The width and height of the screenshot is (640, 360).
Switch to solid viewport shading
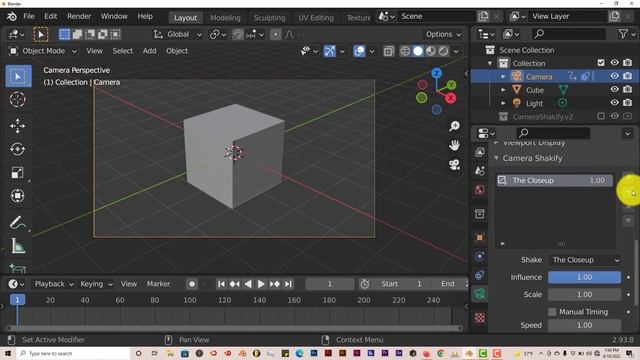click(x=418, y=51)
